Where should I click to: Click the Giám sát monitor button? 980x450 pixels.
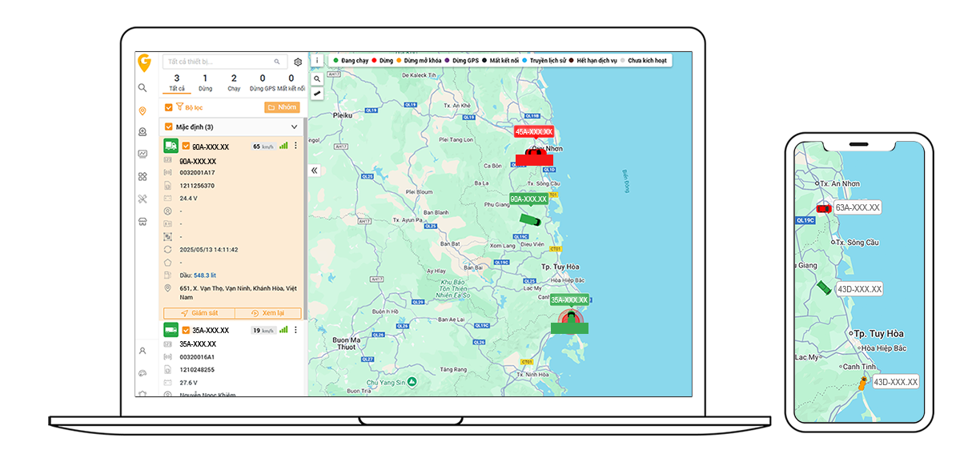coord(199,313)
